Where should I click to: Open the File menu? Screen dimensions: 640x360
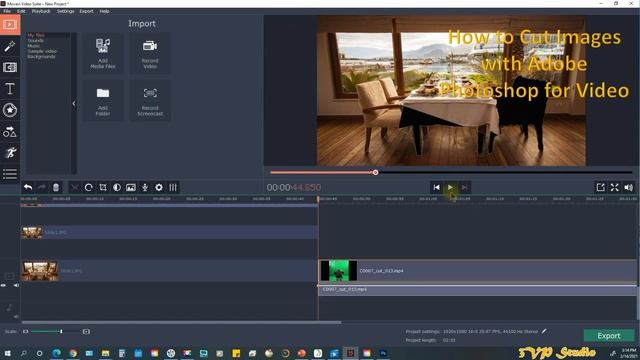coord(7,11)
